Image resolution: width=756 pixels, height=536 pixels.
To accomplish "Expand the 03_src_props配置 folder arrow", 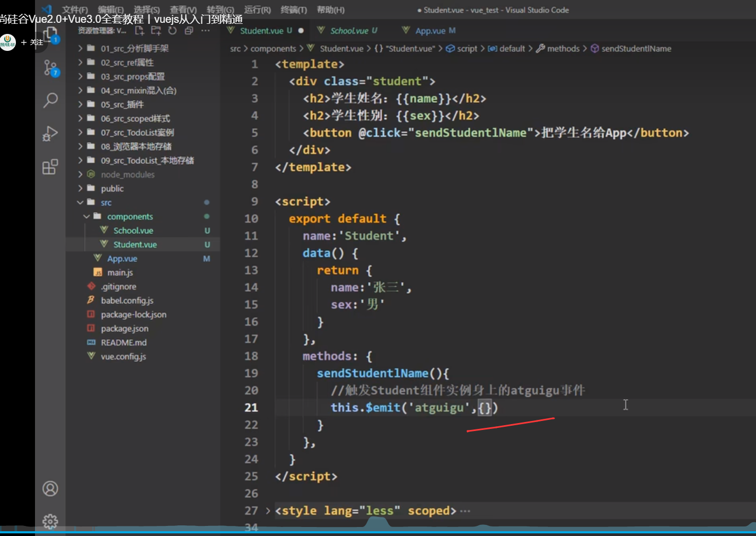I will coord(81,76).
